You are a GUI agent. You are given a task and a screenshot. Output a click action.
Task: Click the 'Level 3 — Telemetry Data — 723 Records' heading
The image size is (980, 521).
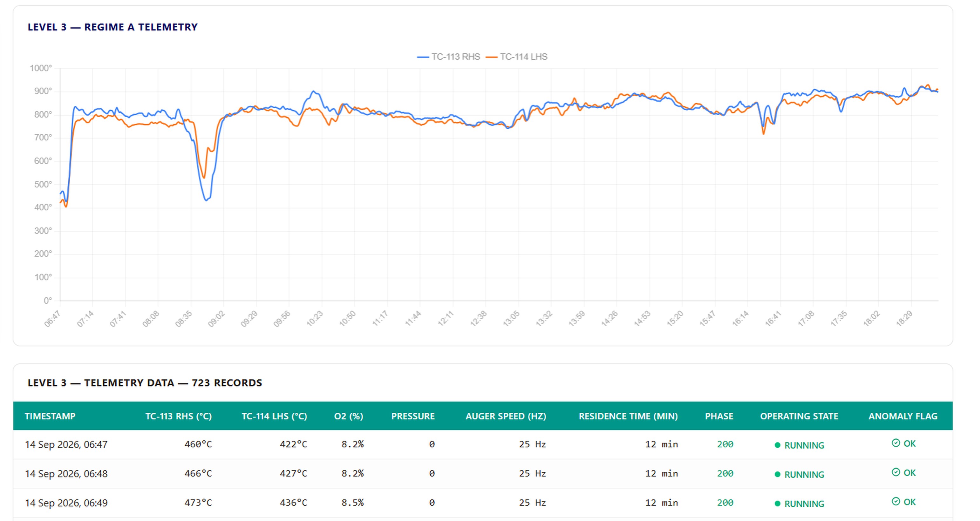click(145, 382)
